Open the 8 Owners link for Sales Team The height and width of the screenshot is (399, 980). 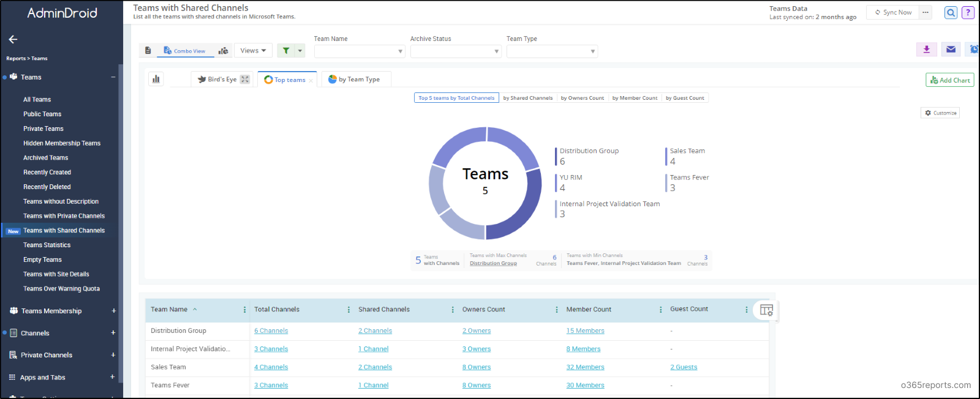477,367
